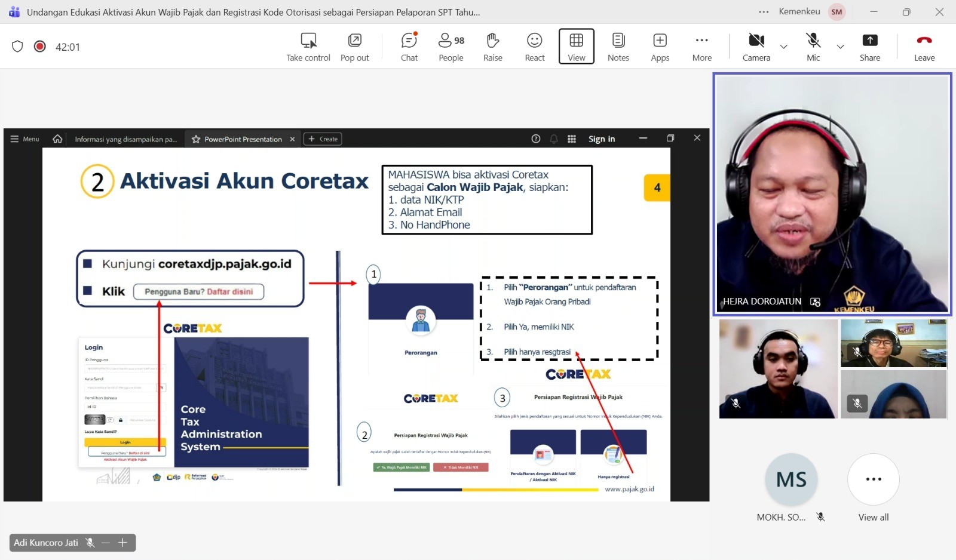
Task: Toggle the Camera on
Action: coord(756,47)
